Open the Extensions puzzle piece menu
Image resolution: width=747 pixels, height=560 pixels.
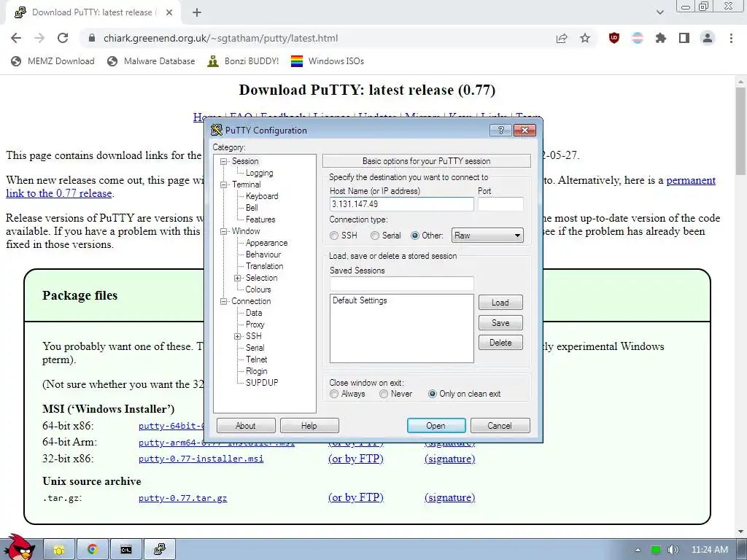(661, 38)
